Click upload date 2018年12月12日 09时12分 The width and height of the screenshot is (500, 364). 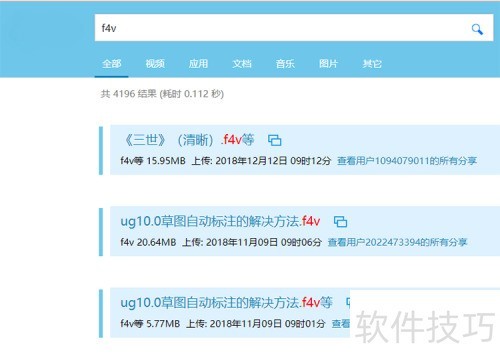(273, 161)
